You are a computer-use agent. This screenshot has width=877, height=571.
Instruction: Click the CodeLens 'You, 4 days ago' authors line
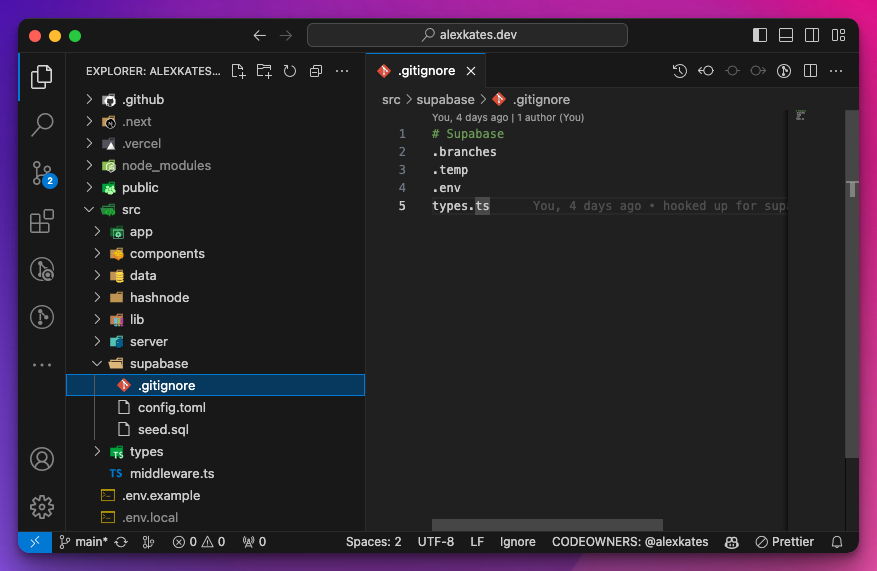pyautogui.click(x=508, y=117)
